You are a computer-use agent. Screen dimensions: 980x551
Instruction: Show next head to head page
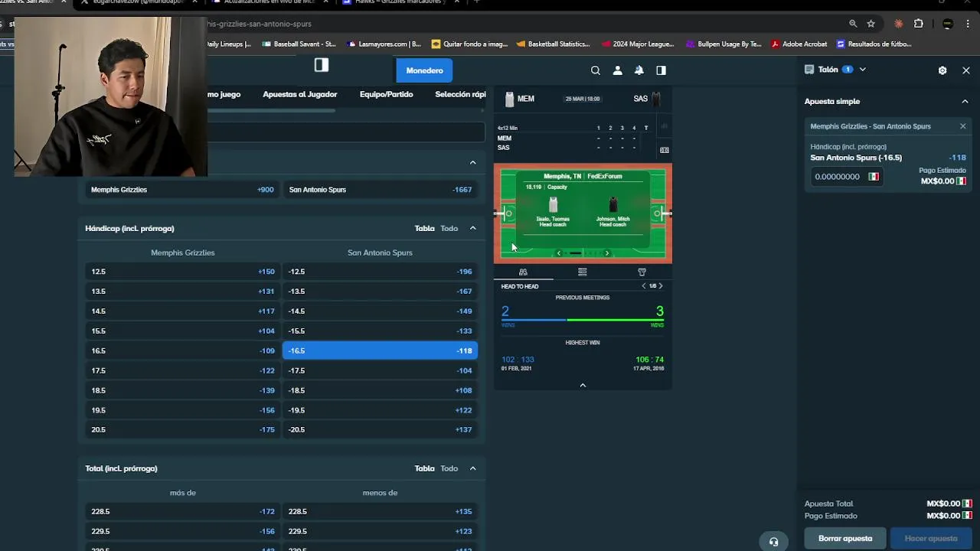661,286
